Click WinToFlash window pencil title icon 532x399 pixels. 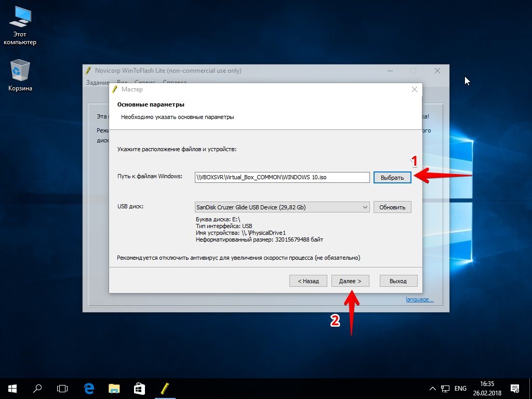[x=88, y=71]
